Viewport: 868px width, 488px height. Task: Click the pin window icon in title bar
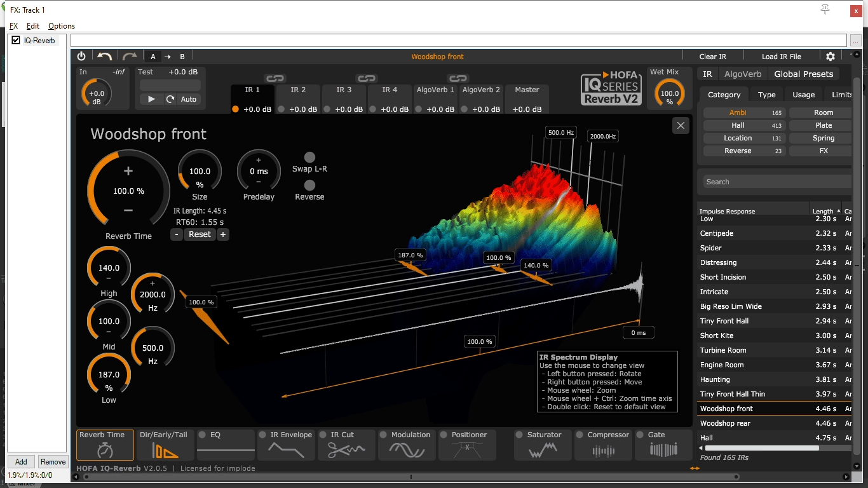(x=825, y=10)
